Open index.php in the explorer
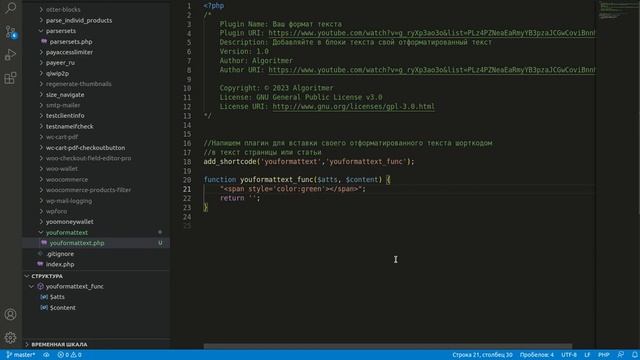This screenshot has width=640, height=360. 60,264
